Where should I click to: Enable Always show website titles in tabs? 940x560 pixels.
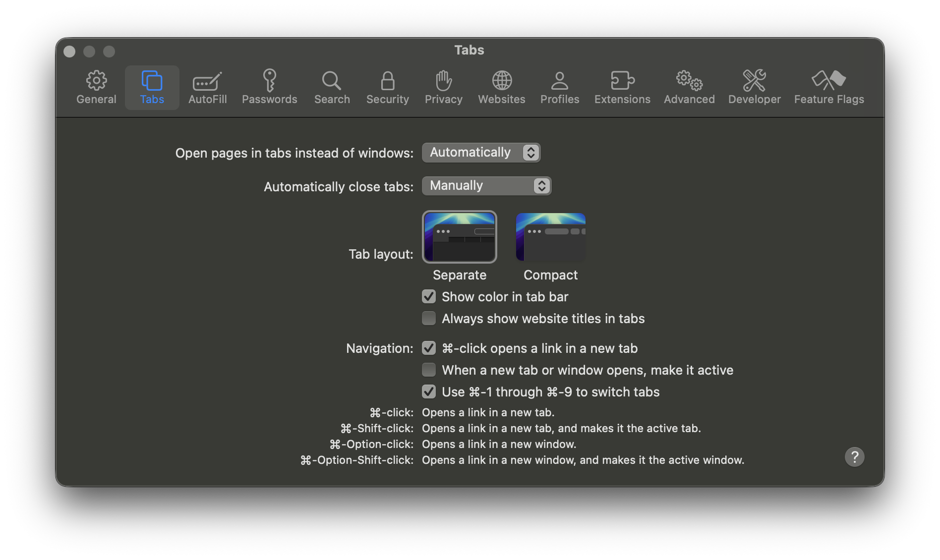[428, 318]
